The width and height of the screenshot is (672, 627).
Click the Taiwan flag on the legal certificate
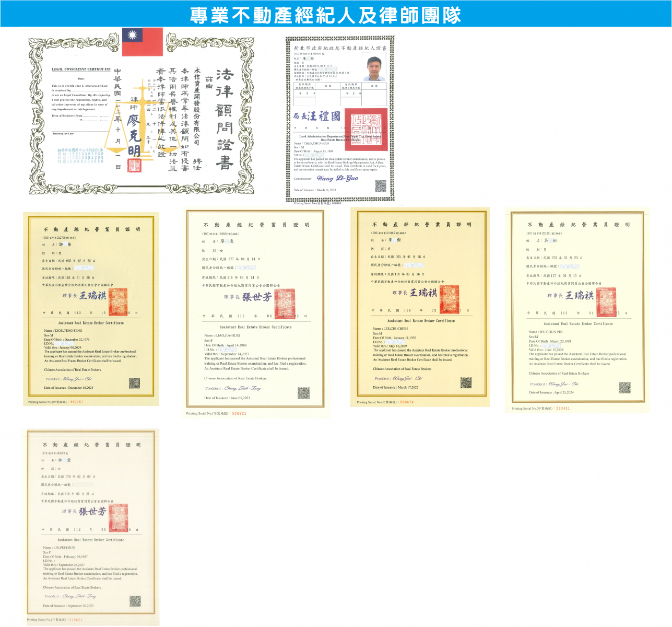(142, 42)
